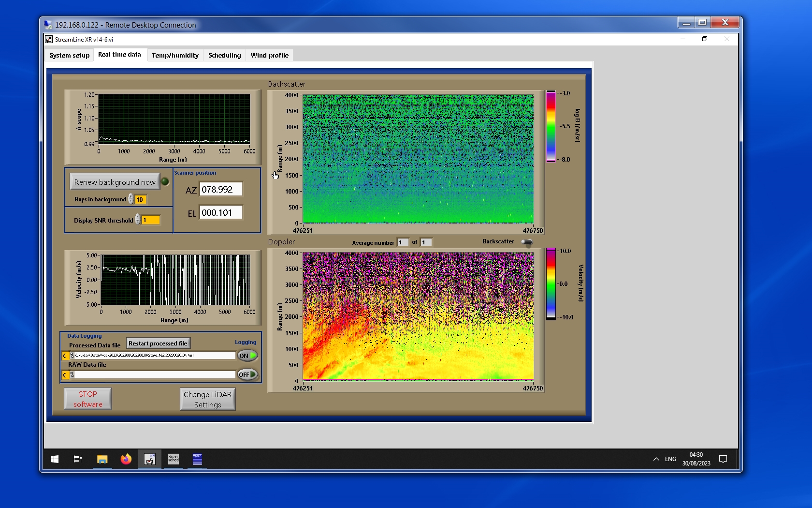The height and width of the screenshot is (508, 812).
Task: Open the Scan scheduler taskbar app
Action: [x=173, y=459]
